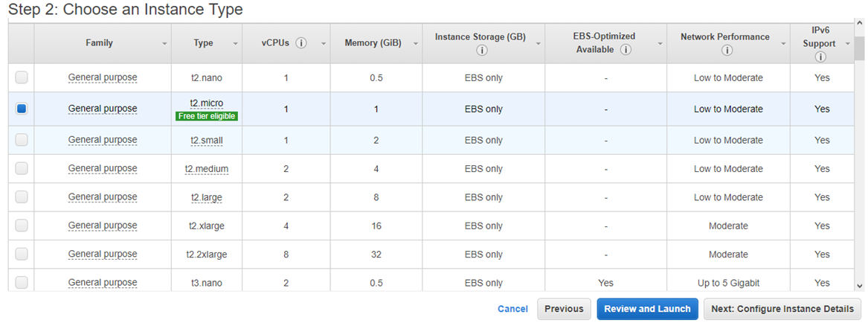Click info icon beside EBS-Optimized Available

[626, 50]
